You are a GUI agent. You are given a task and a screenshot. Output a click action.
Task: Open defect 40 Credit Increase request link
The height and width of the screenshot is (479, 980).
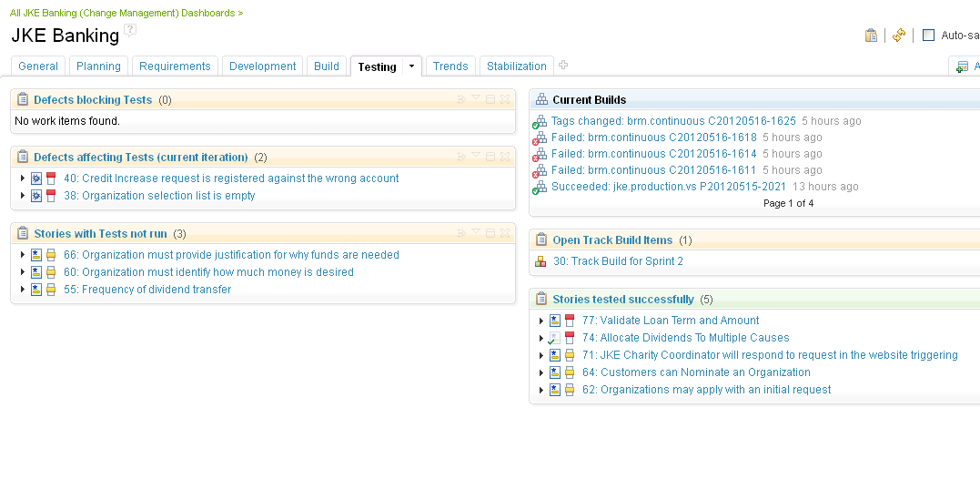click(231, 178)
